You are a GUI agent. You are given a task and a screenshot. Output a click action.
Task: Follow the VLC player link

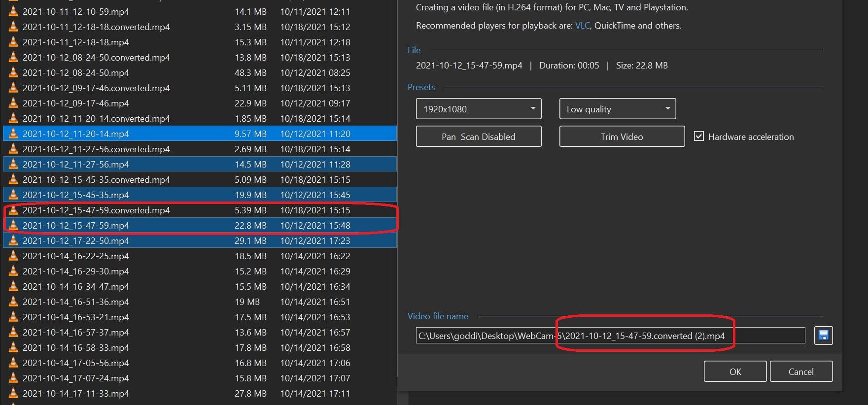pyautogui.click(x=582, y=26)
